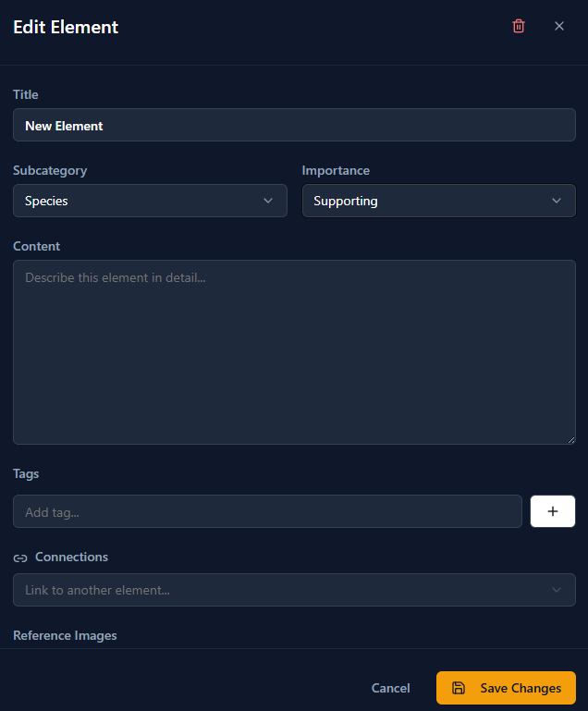The image size is (588, 711).
Task: Click the chevron in the Connections selector
Action: click(x=557, y=590)
